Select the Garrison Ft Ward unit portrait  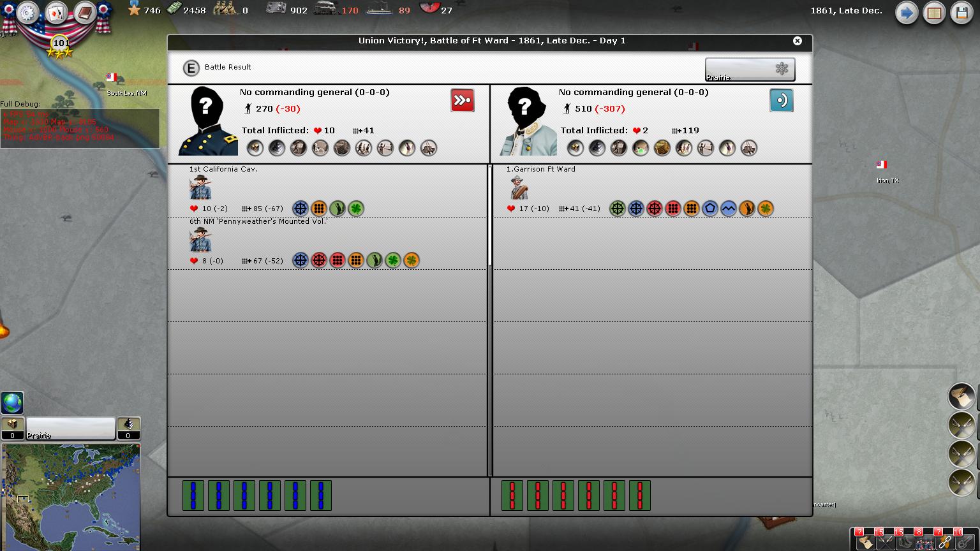pyautogui.click(x=519, y=188)
